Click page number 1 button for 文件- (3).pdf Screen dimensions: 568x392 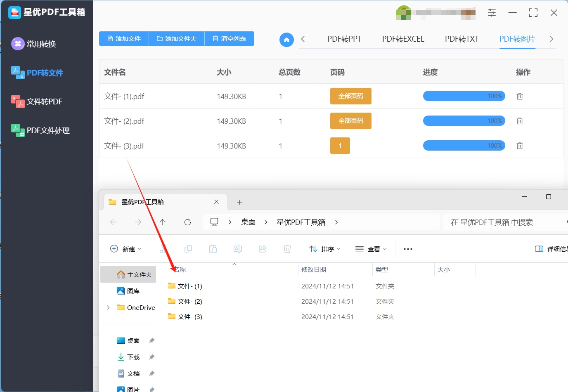click(x=340, y=146)
